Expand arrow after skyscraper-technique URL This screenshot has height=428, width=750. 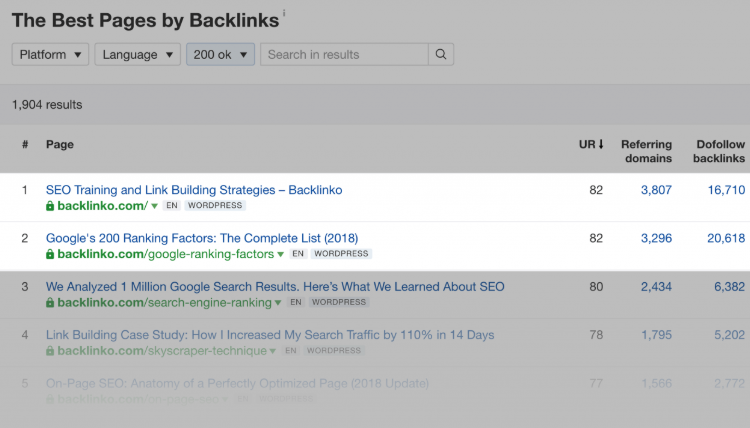(273, 351)
